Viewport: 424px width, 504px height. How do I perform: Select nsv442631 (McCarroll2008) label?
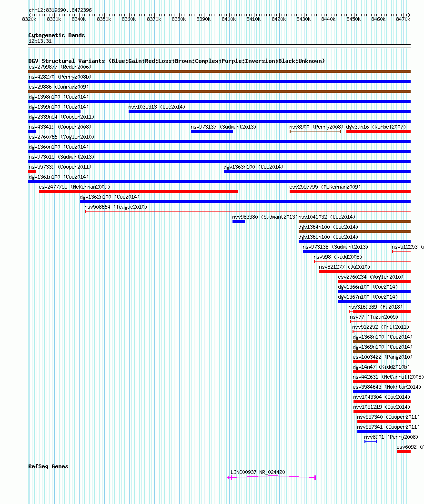pyautogui.click(x=388, y=377)
